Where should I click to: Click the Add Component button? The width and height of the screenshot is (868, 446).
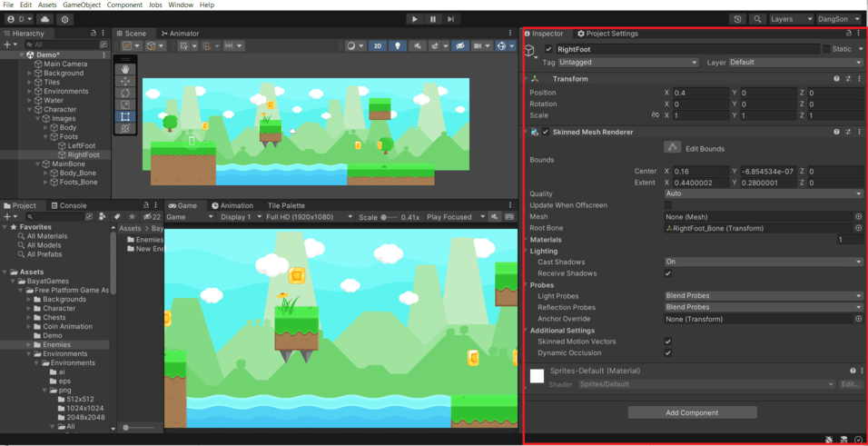click(x=692, y=412)
